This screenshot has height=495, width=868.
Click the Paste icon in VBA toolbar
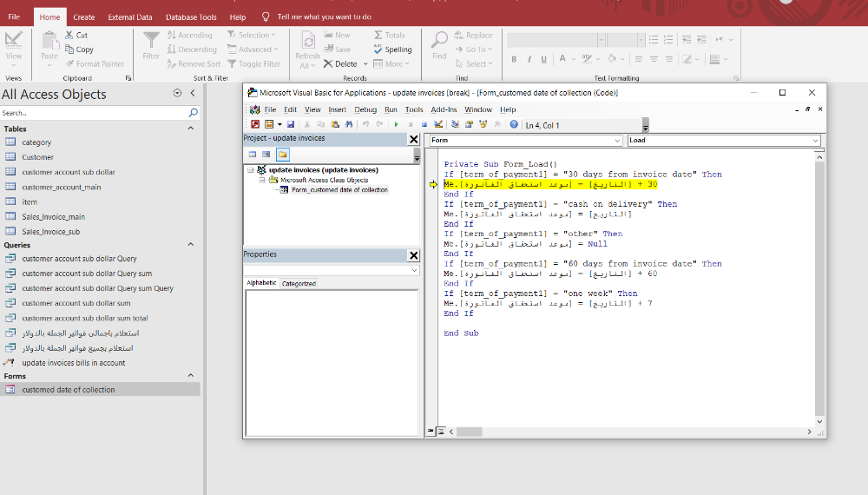(335, 124)
